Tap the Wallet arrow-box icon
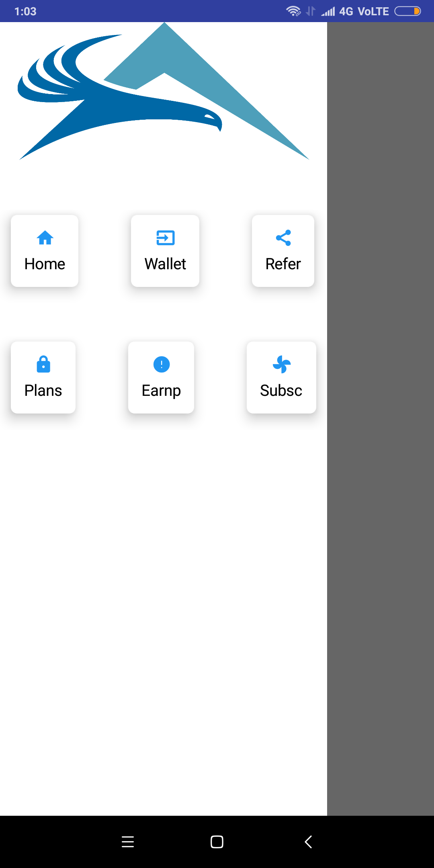Screen dimensions: 434x868 (x=165, y=237)
